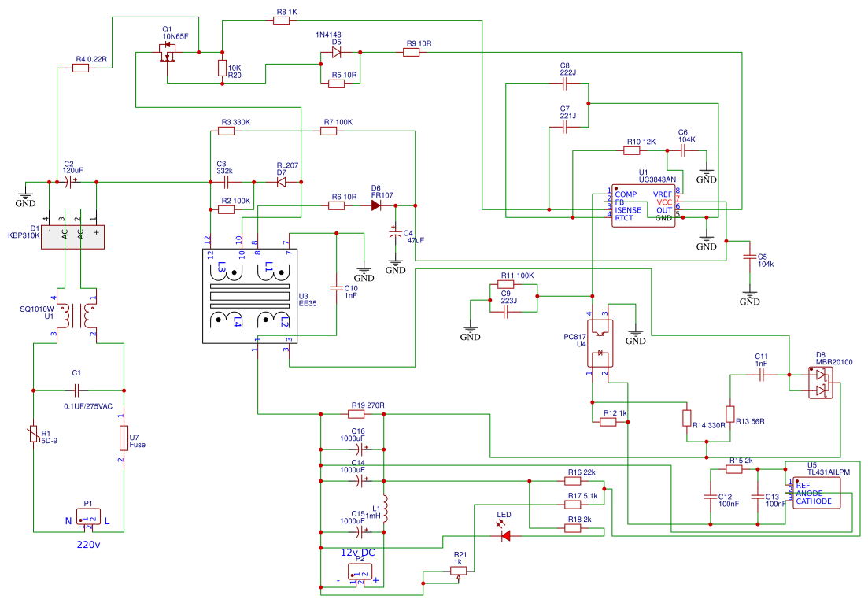Image resolution: width=868 pixels, height=603 pixels.
Task: Select the R21 1k potentiometer
Action: [458, 572]
